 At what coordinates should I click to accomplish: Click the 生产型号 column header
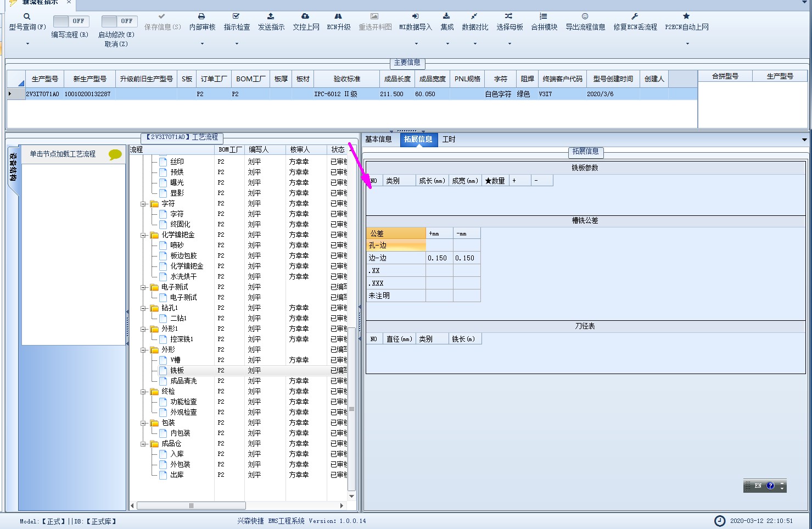coord(44,79)
